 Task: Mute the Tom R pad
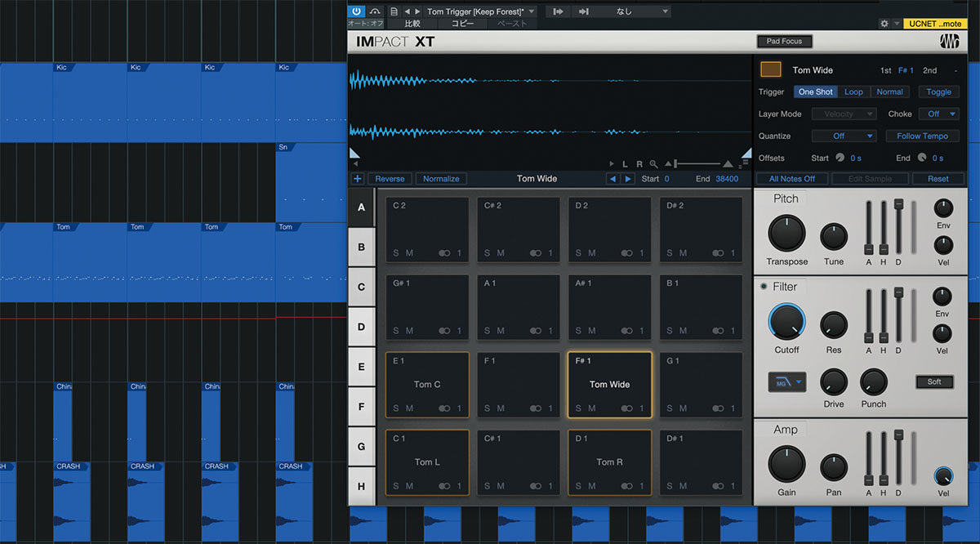click(x=592, y=486)
